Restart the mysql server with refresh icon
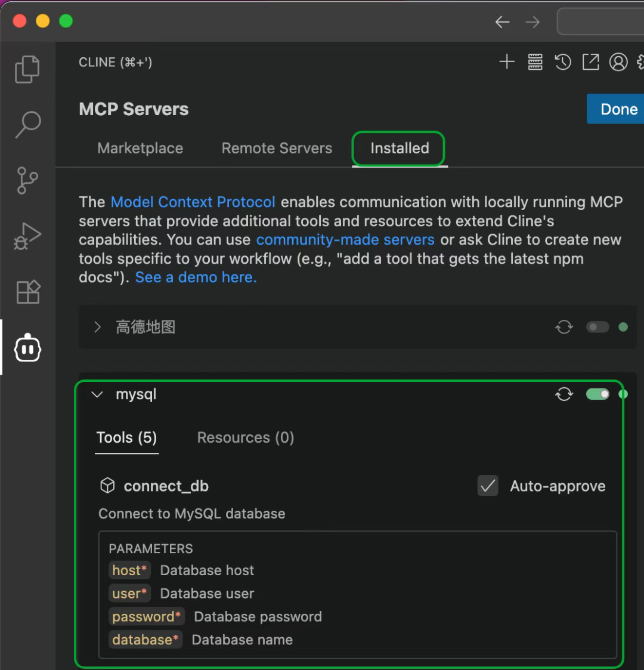This screenshot has width=644, height=670. point(564,394)
